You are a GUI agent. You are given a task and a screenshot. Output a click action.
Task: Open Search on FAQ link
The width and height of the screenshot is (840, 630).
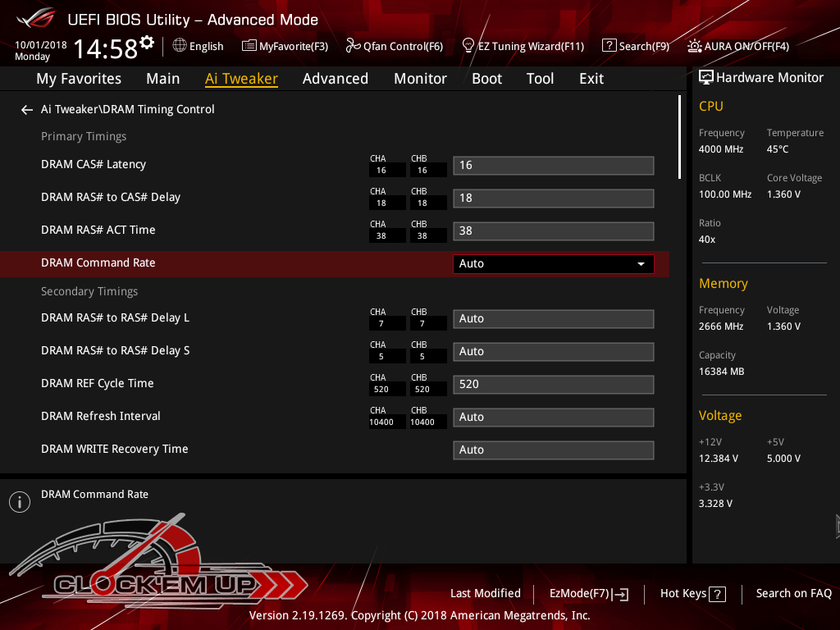point(793,593)
